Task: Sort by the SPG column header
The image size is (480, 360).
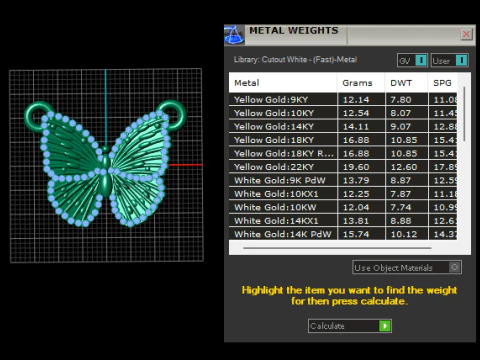Action: coord(442,83)
